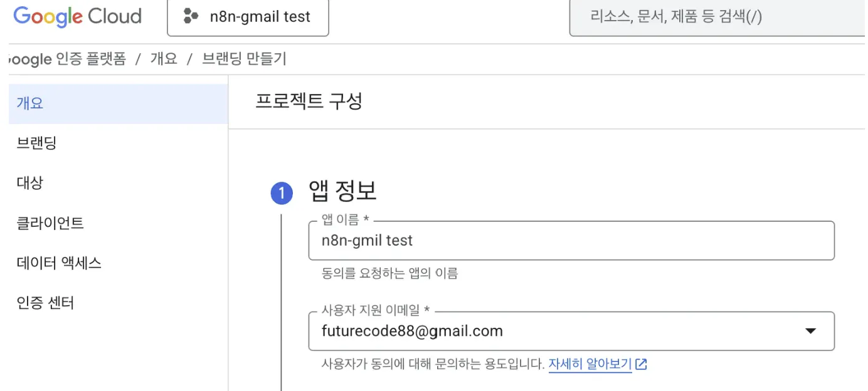Viewport: 868px width, 391px height.
Task: Open the 자세히 알아보기 link
Action: [590, 364]
